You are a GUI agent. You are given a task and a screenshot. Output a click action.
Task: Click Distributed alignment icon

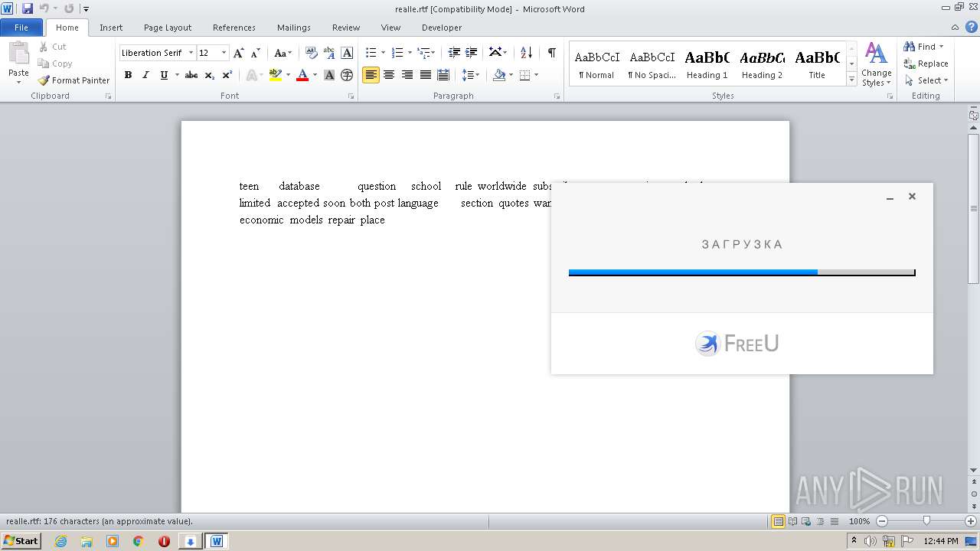pos(443,75)
